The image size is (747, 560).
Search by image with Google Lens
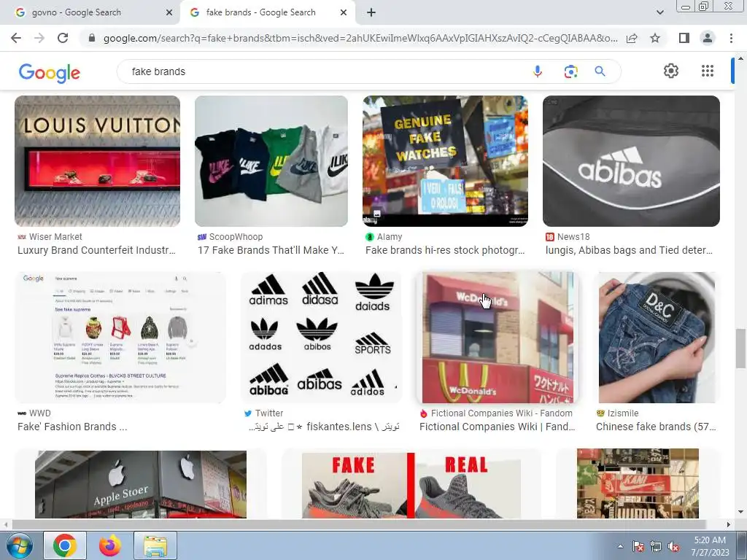pos(570,71)
